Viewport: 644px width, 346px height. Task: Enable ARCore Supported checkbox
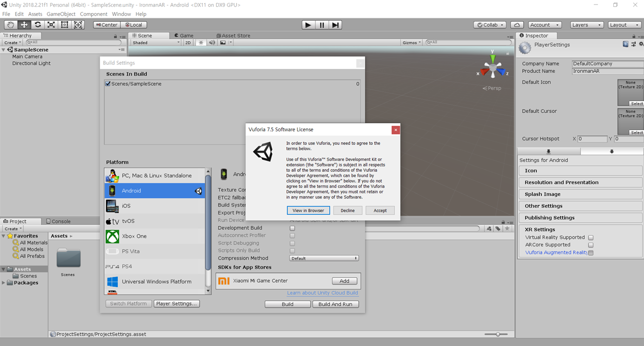click(591, 245)
